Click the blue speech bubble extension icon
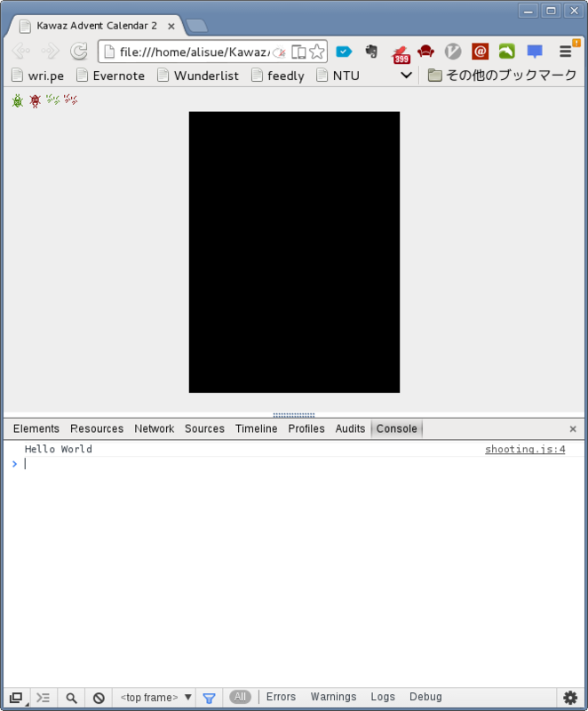The height and width of the screenshot is (711, 588). pyautogui.click(x=535, y=52)
